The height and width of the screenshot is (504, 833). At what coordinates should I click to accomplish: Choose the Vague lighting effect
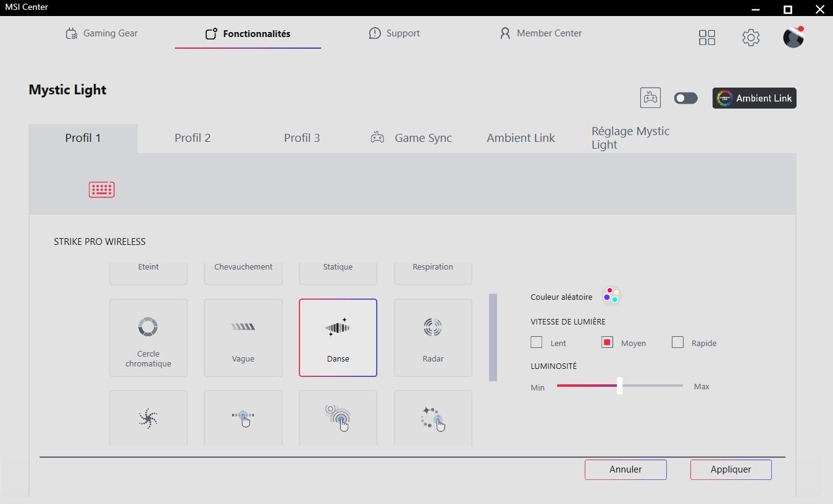tap(243, 337)
